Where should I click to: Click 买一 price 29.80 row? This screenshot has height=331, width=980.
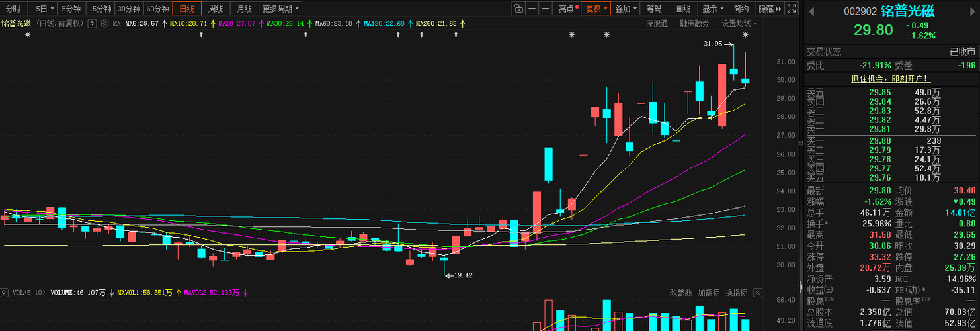tap(891, 141)
